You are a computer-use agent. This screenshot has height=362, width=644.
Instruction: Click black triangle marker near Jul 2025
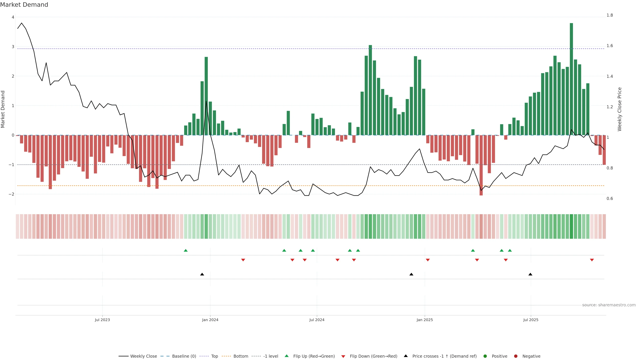pos(530,274)
